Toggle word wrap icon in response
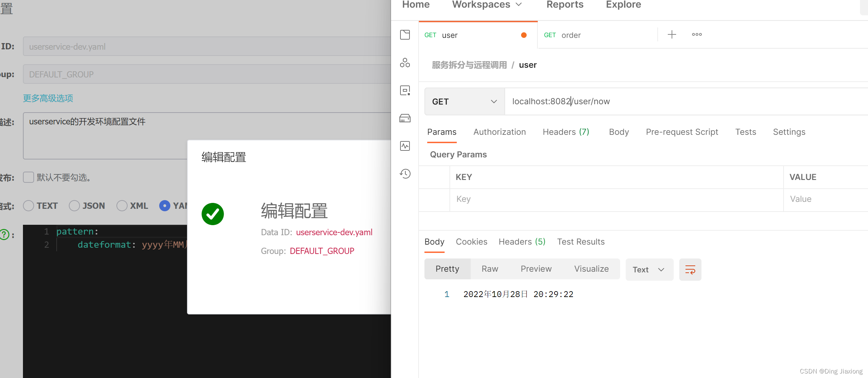Viewport: 868px width, 378px height. click(690, 270)
